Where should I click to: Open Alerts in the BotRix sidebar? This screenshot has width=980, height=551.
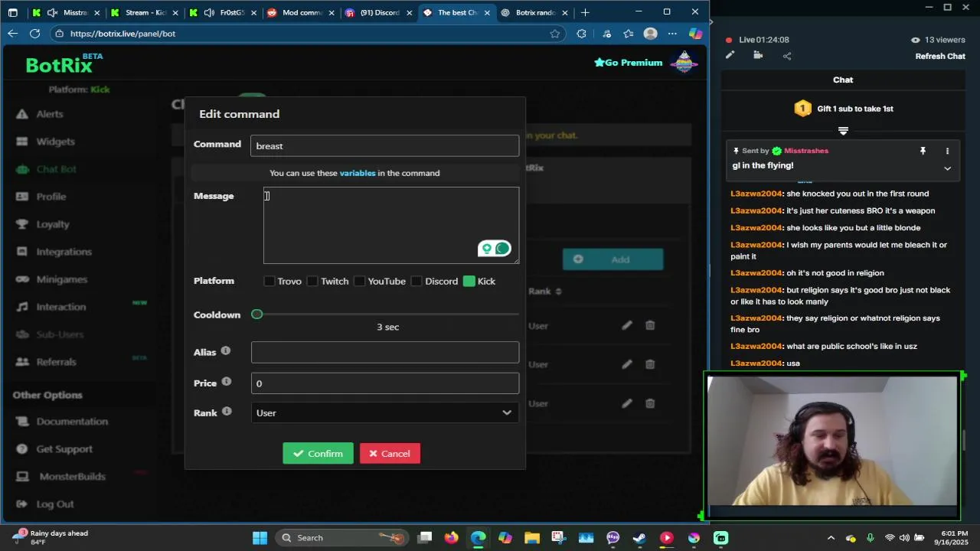pyautogui.click(x=50, y=114)
